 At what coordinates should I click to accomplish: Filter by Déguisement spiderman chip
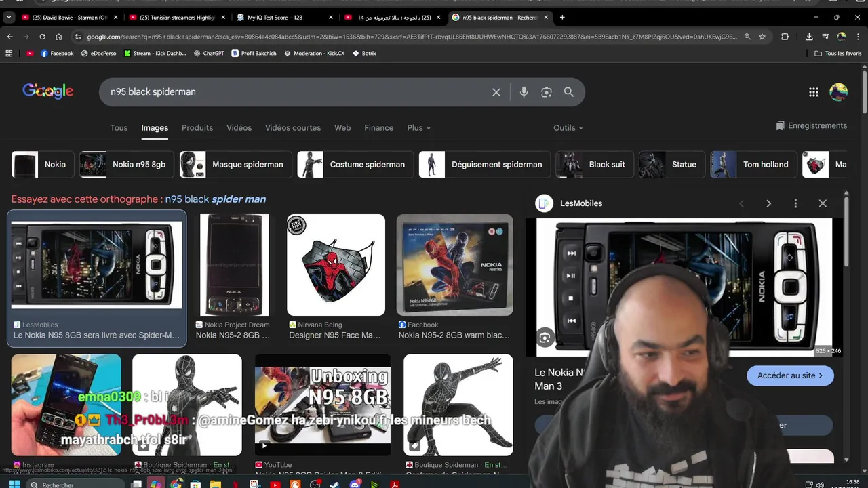click(485, 165)
